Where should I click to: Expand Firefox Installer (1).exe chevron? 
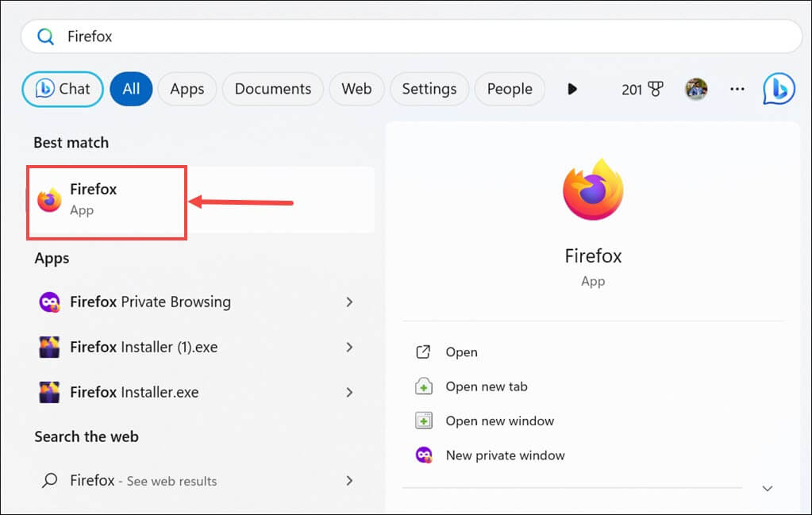tap(349, 347)
